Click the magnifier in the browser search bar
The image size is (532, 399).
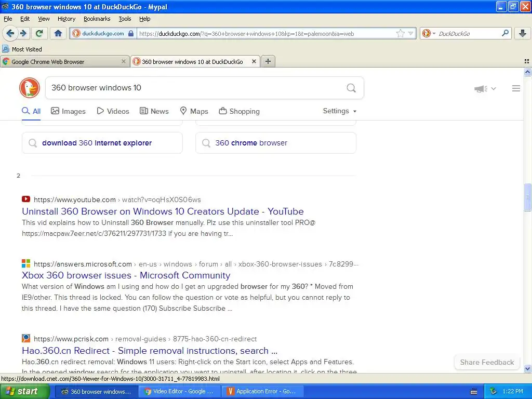point(505,33)
